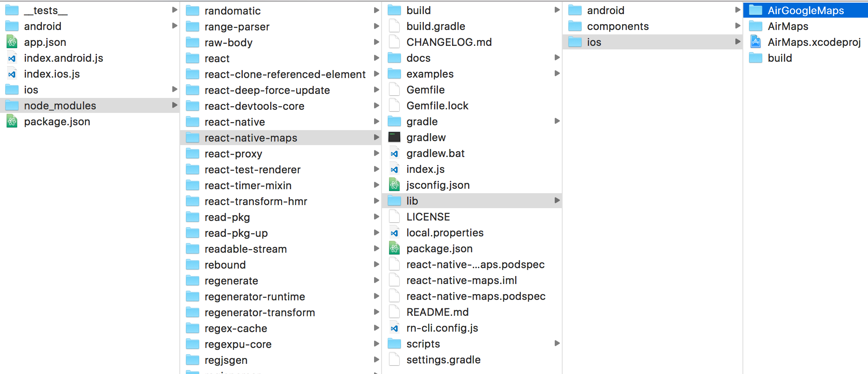Click the settings.gradle document icon

click(x=394, y=360)
